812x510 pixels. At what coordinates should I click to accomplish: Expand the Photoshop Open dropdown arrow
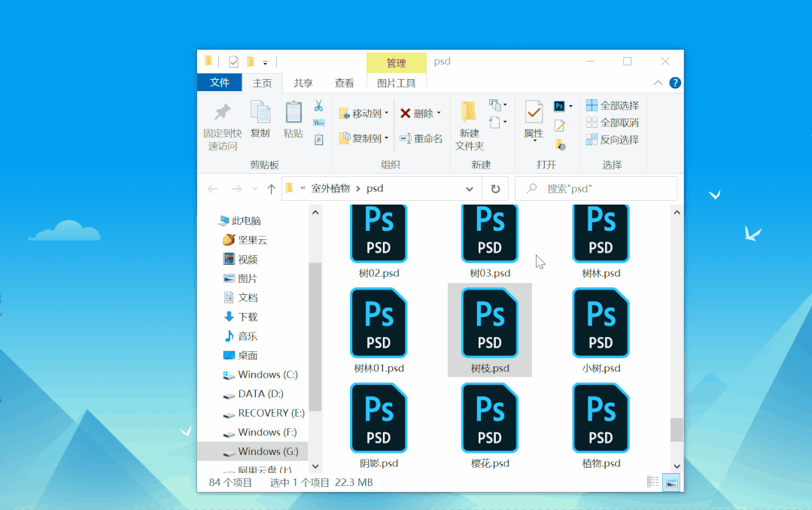[570, 107]
